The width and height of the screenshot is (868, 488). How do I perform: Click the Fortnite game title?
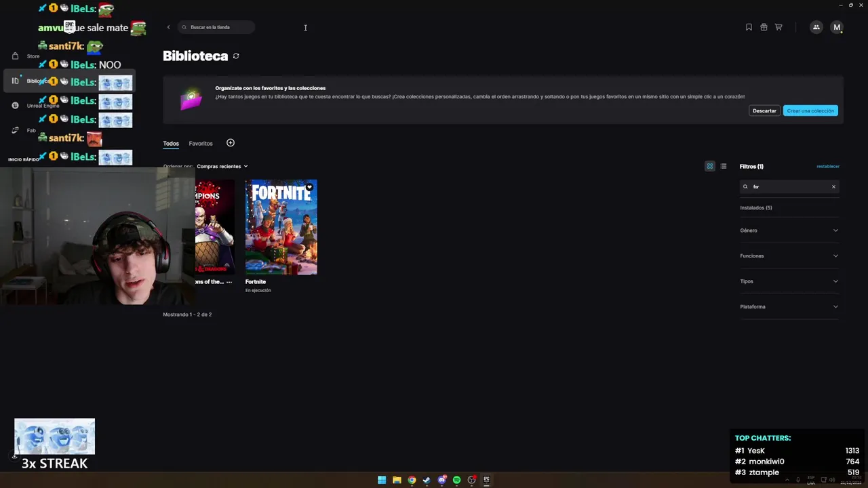(x=256, y=282)
